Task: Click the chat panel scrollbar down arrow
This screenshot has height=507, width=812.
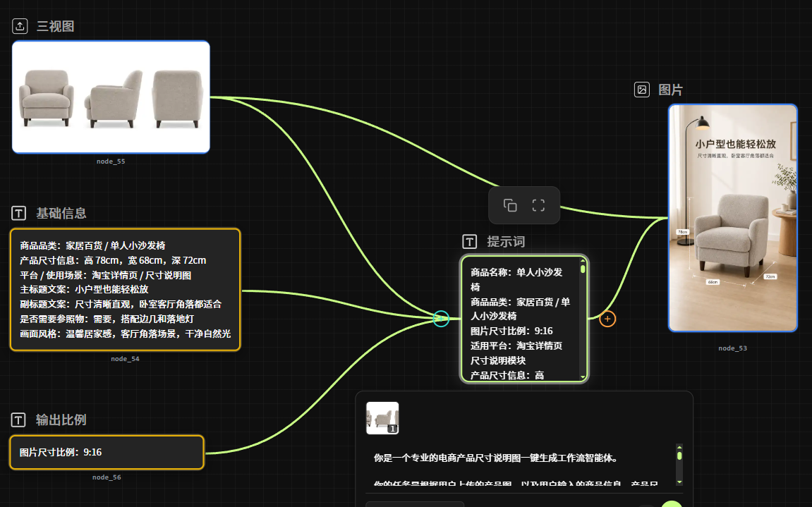Action: click(679, 482)
